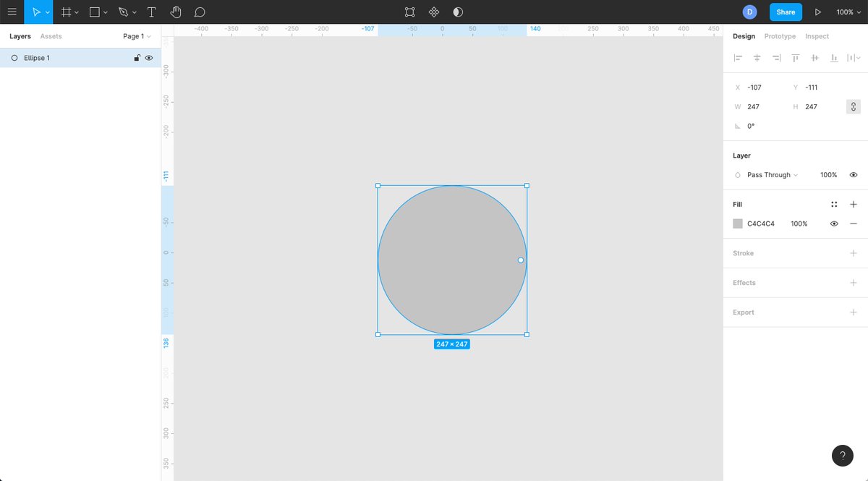Screen dimensions: 868x481
Task: Add an effect to the ellipse
Action: click(854, 283)
